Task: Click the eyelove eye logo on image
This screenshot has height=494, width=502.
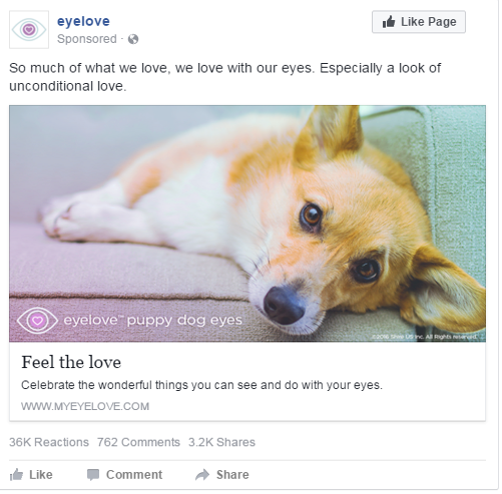Action: pyautogui.click(x=37, y=320)
